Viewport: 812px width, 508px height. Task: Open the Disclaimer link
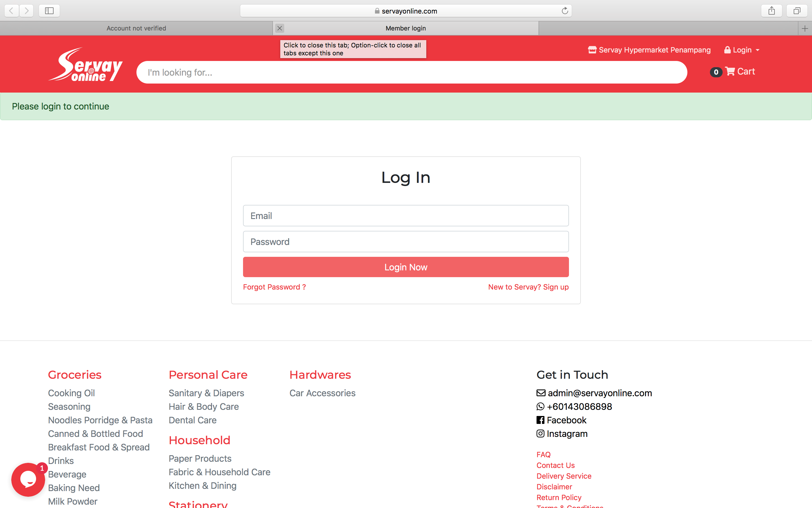(x=554, y=487)
